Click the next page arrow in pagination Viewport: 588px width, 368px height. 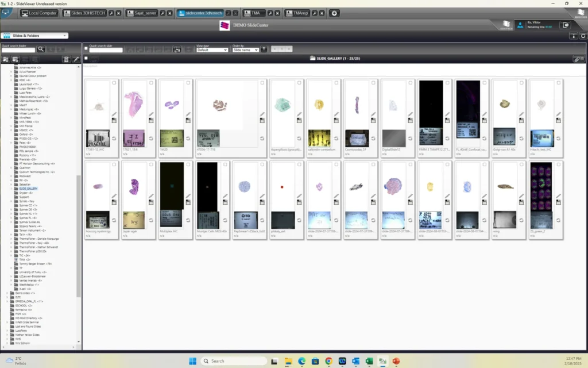click(x=288, y=49)
